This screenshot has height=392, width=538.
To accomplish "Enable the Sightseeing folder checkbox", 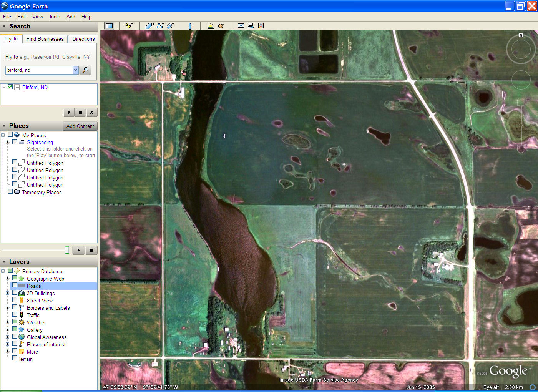I will click(x=15, y=142).
